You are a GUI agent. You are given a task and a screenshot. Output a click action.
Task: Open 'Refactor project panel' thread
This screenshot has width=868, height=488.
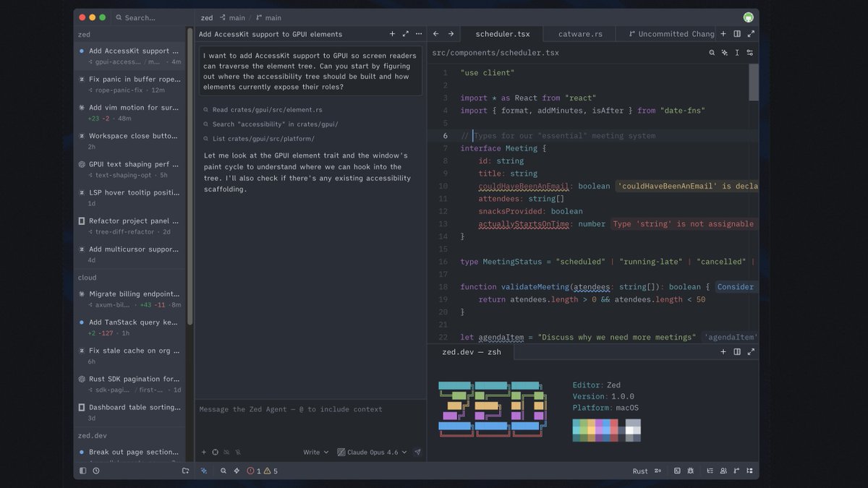(x=129, y=226)
